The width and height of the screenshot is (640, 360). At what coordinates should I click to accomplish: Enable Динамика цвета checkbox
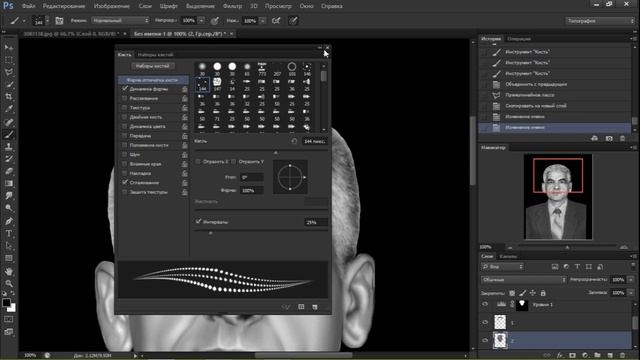point(124,127)
